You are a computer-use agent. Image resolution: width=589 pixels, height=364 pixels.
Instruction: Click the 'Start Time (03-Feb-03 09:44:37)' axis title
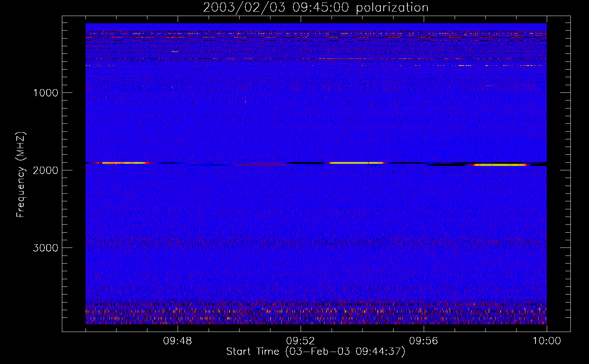tap(316, 352)
